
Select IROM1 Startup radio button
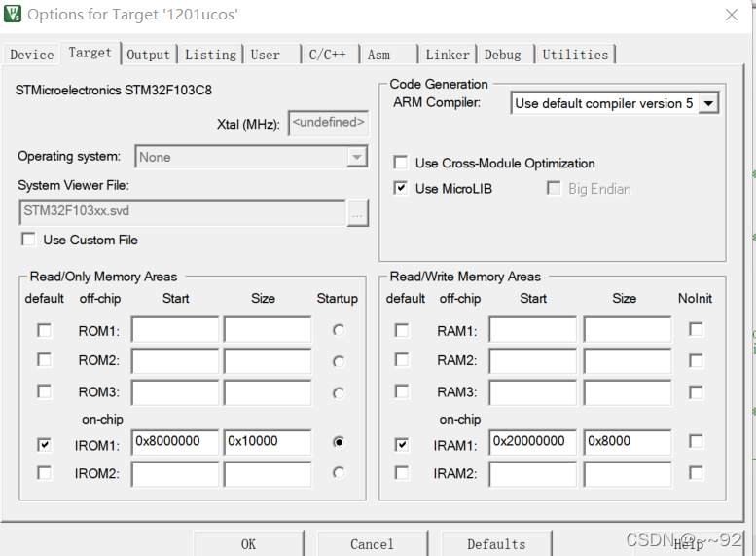pos(339,442)
